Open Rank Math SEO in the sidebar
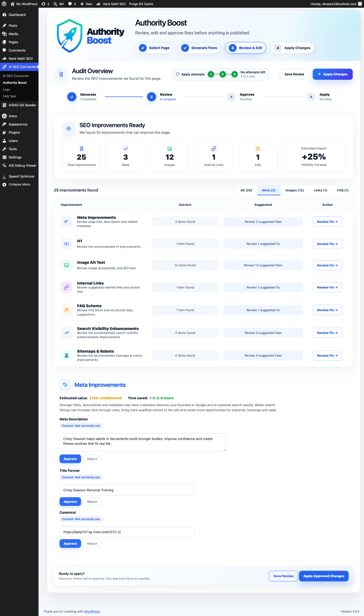 [x=19, y=59]
